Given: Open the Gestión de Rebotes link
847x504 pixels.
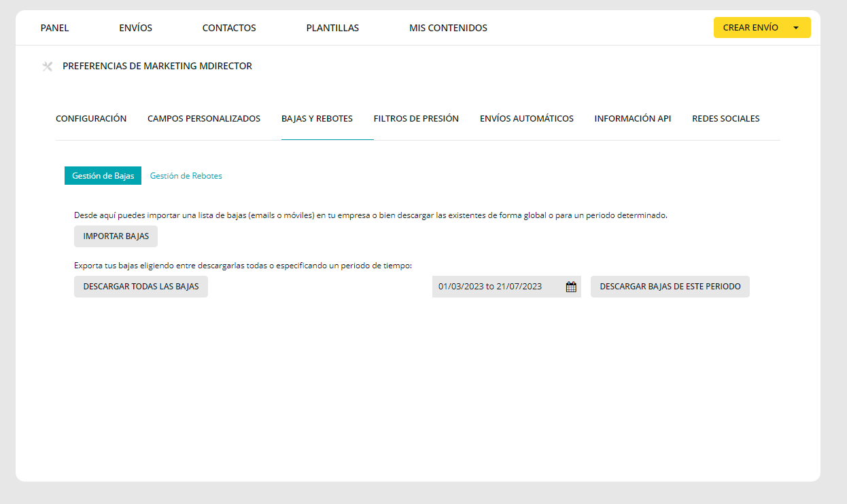Looking at the screenshot, I should click(186, 176).
